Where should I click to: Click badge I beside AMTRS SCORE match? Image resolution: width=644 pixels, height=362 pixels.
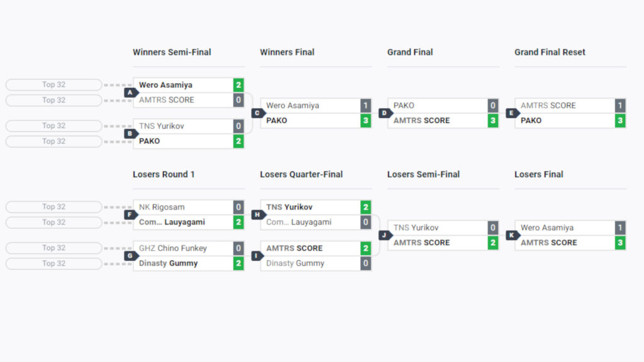pos(258,256)
